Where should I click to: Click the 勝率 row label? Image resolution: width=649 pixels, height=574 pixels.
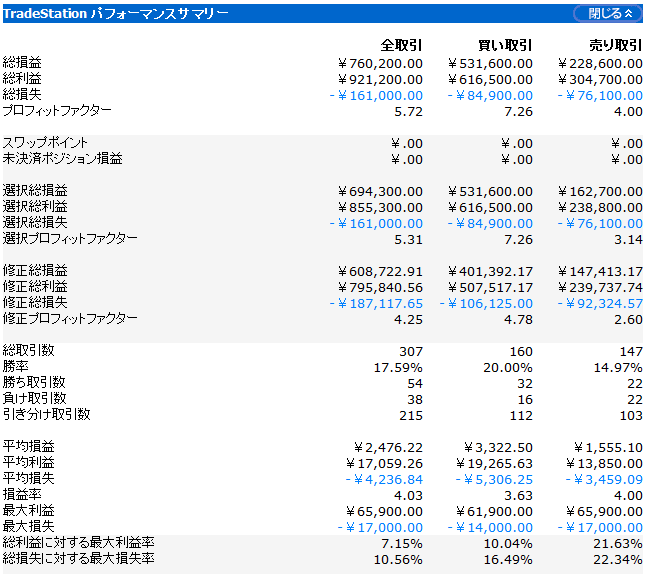[16, 366]
